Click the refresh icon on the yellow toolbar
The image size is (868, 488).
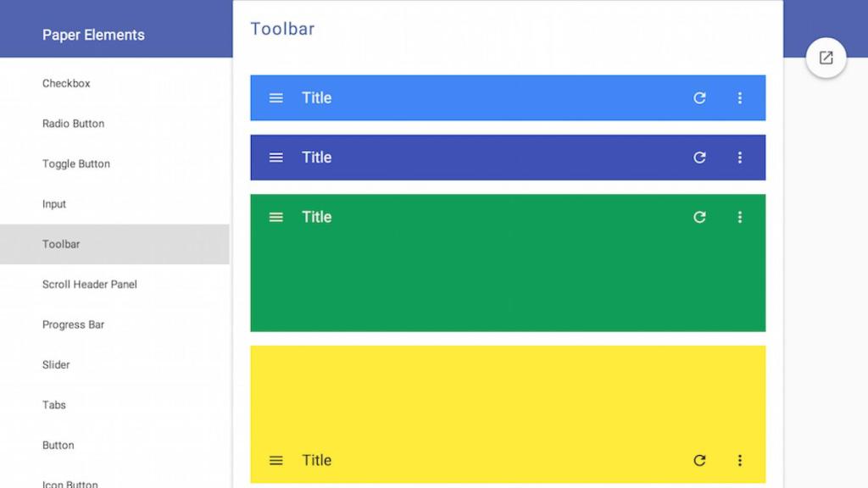tap(699, 460)
